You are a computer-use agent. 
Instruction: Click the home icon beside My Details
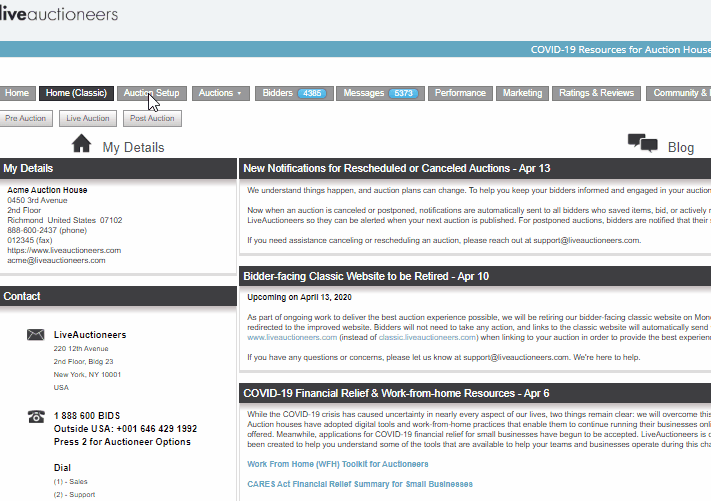[82, 143]
